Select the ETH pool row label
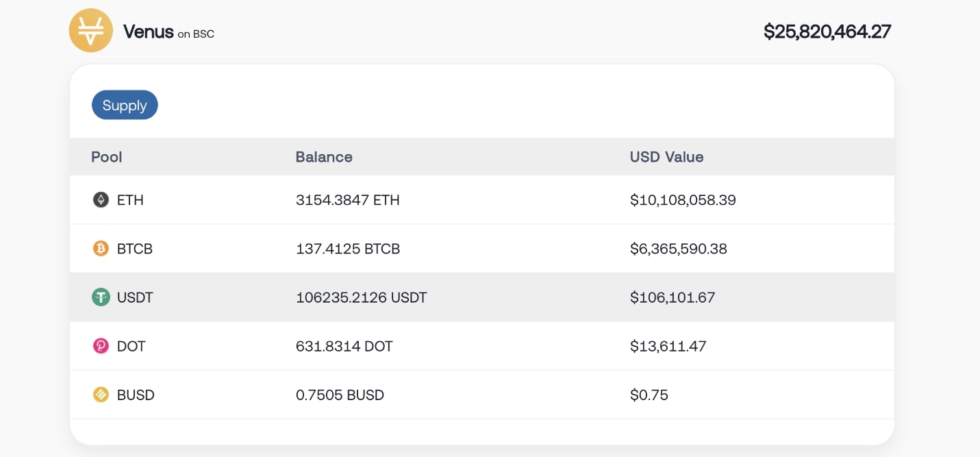This screenshot has height=457, width=980. point(130,200)
